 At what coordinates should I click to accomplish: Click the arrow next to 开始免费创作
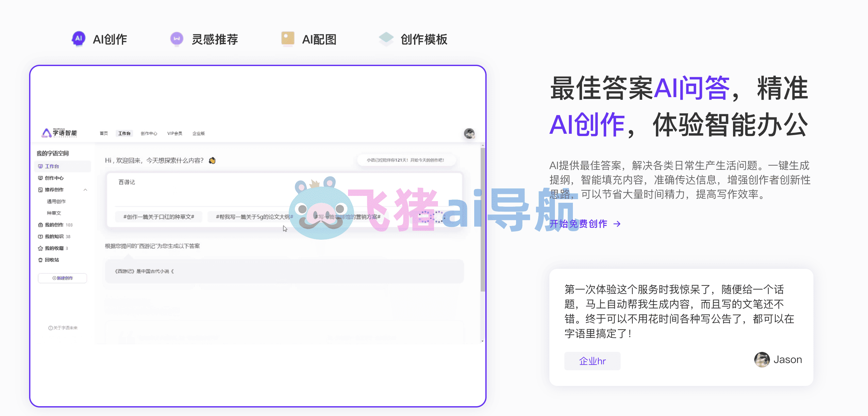click(x=617, y=224)
